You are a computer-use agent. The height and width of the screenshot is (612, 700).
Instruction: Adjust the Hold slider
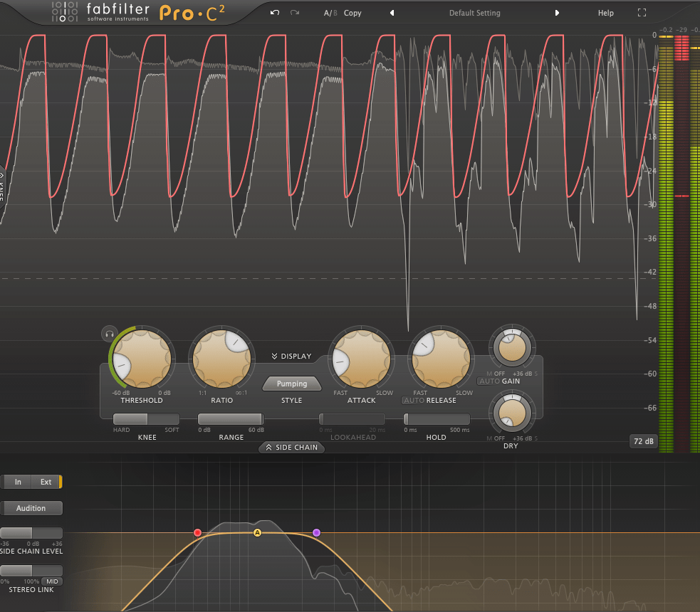coord(437,419)
